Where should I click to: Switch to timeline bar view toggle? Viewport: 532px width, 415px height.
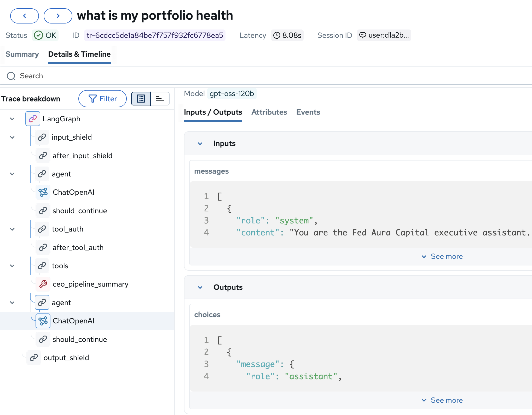point(160,99)
